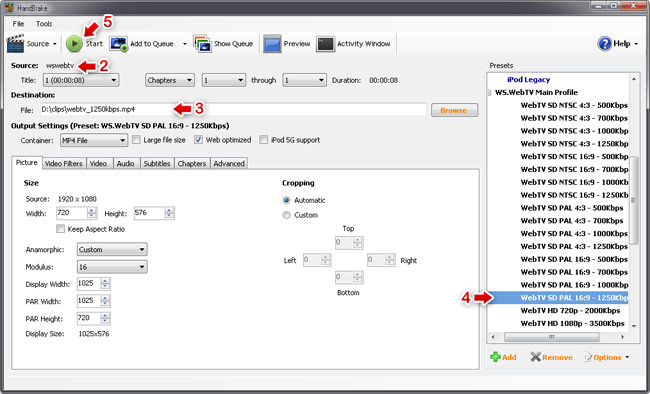This screenshot has width=650, height=394.
Task: Click the presets horizontal scrollbar
Action: 558,337
